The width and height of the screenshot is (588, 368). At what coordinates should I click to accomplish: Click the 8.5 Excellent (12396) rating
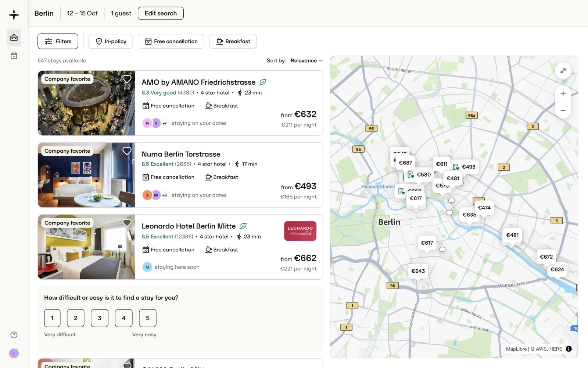[x=168, y=237]
